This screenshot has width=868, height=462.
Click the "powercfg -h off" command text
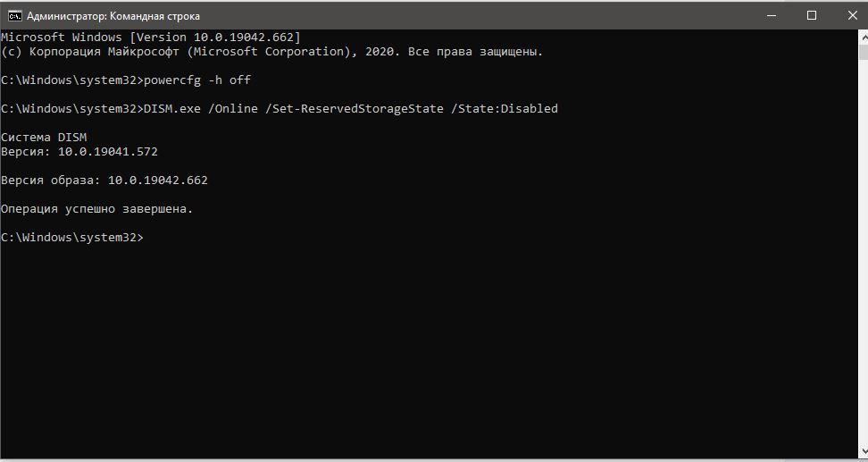click(197, 80)
